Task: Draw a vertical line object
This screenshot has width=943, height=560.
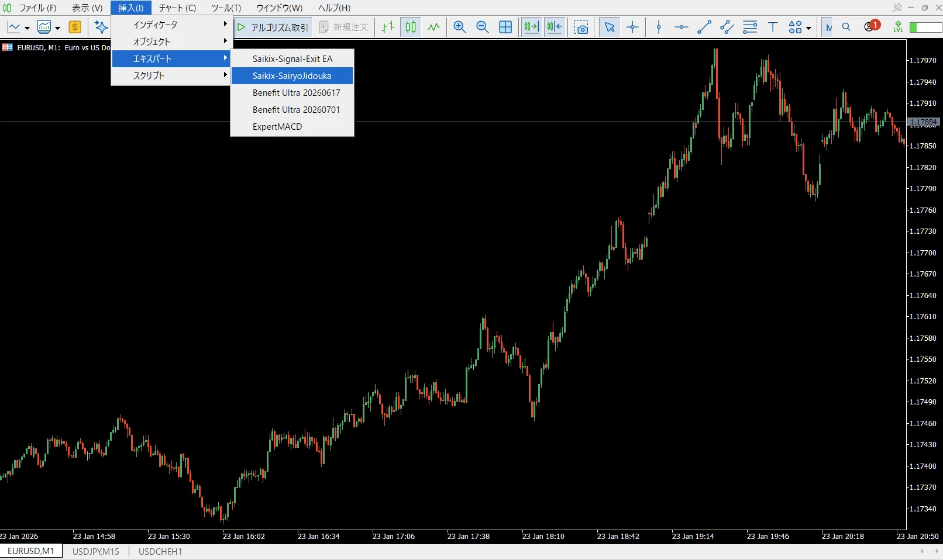Action: click(659, 27)
